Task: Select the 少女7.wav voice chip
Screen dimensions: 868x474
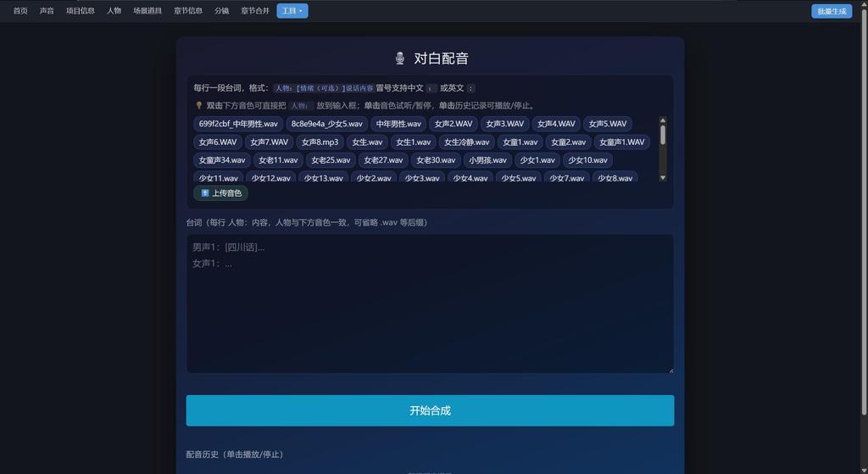Action: (x=567, y=178)
